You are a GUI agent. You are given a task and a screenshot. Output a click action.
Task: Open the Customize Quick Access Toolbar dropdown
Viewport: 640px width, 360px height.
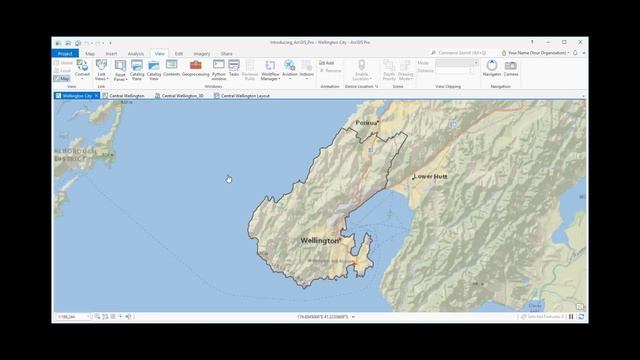click(110, 43)
